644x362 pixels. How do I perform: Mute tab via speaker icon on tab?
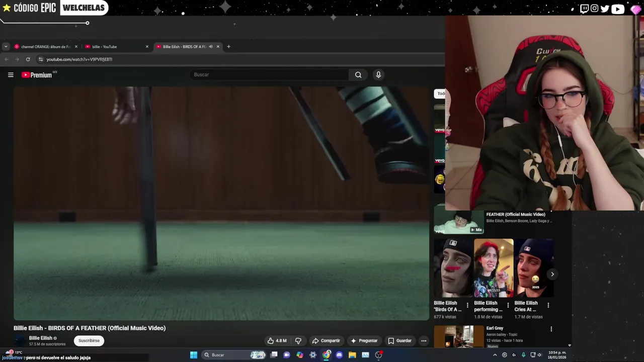pos(211,47)
